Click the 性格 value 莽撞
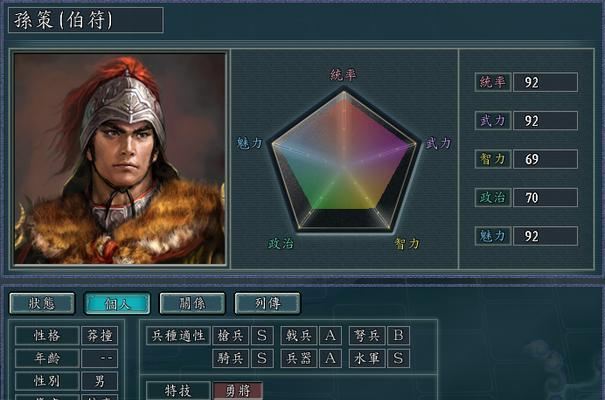The image size is (605, 400). tap(100, 336)
